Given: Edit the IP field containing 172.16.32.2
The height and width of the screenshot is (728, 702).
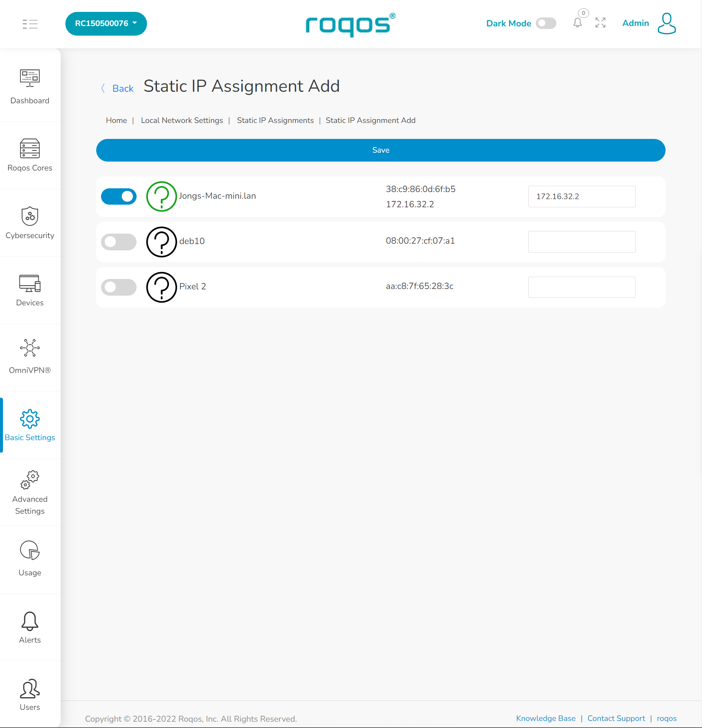Looking at the screenshot, I should pos(581,196).
